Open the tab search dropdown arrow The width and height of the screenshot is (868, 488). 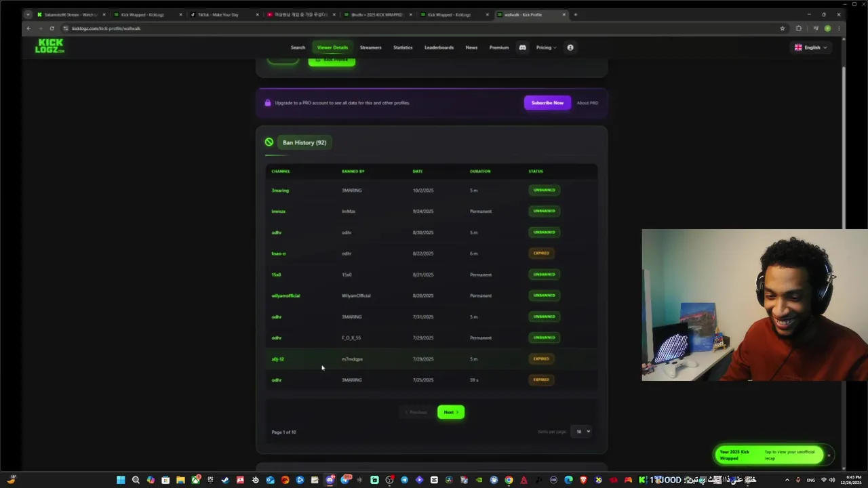(x=28, y=14)
